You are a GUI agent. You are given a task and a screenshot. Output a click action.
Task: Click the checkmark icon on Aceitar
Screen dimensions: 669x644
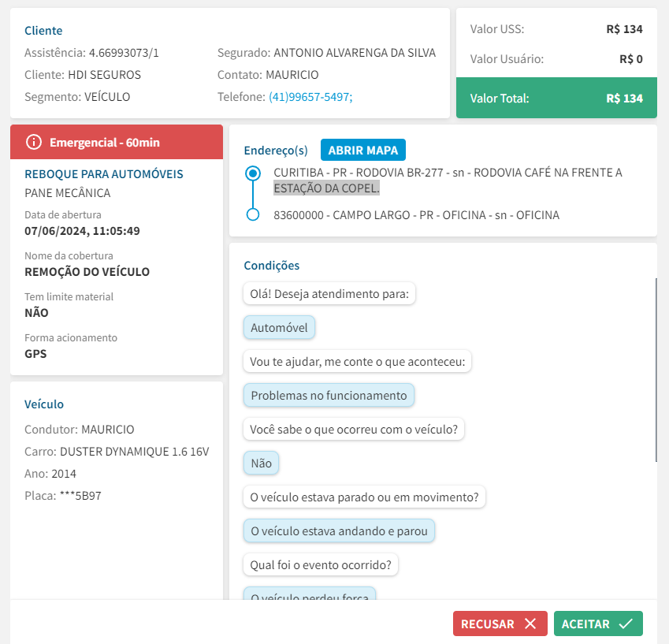tap(626, 624)
